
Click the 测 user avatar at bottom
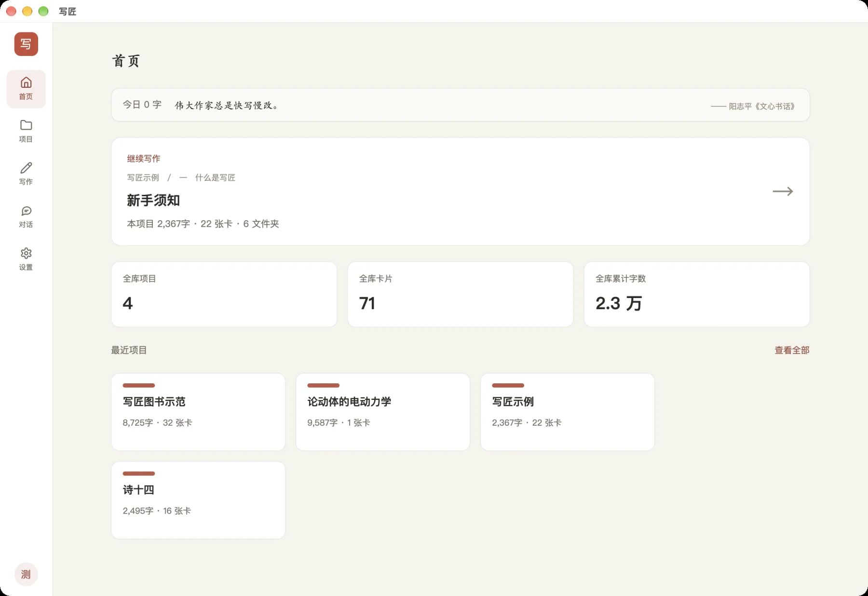[x=26, y=574]
